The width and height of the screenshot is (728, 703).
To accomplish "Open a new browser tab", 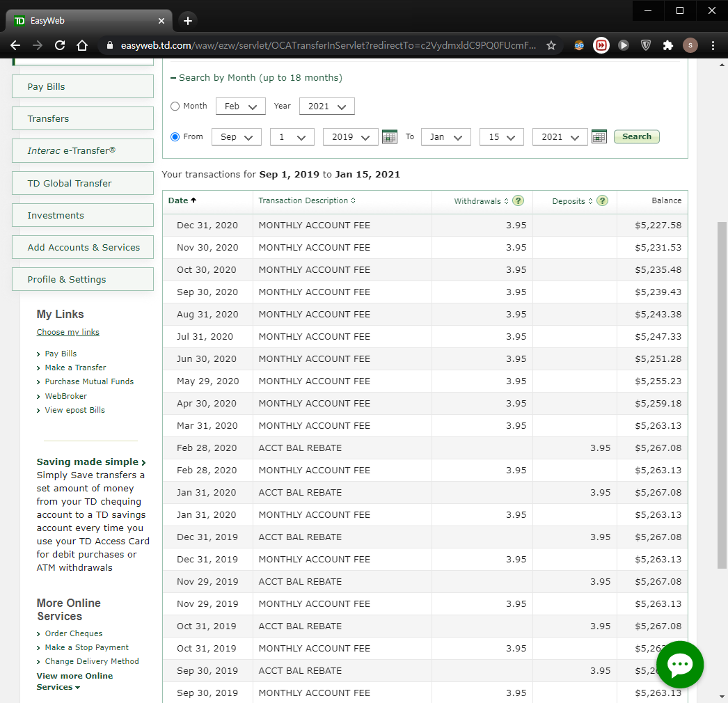I will pos(188,21).
